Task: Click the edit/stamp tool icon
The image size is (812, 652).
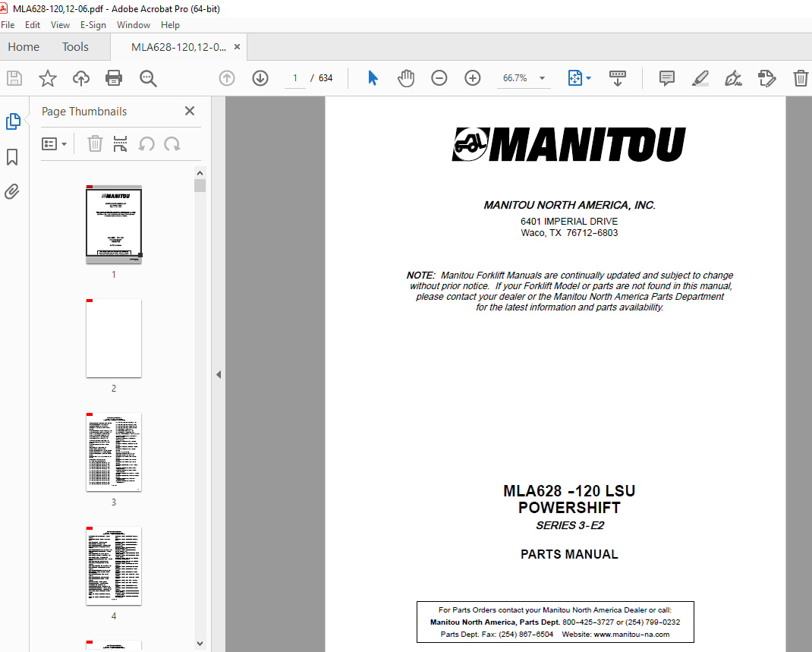Action: pyautogui.click(x=767, y=78)
